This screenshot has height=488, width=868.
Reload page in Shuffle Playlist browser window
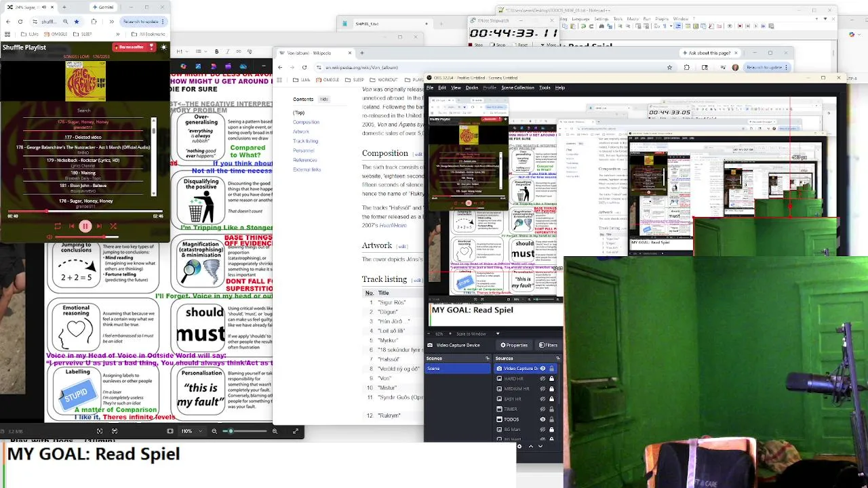click(x=20, y=22)
